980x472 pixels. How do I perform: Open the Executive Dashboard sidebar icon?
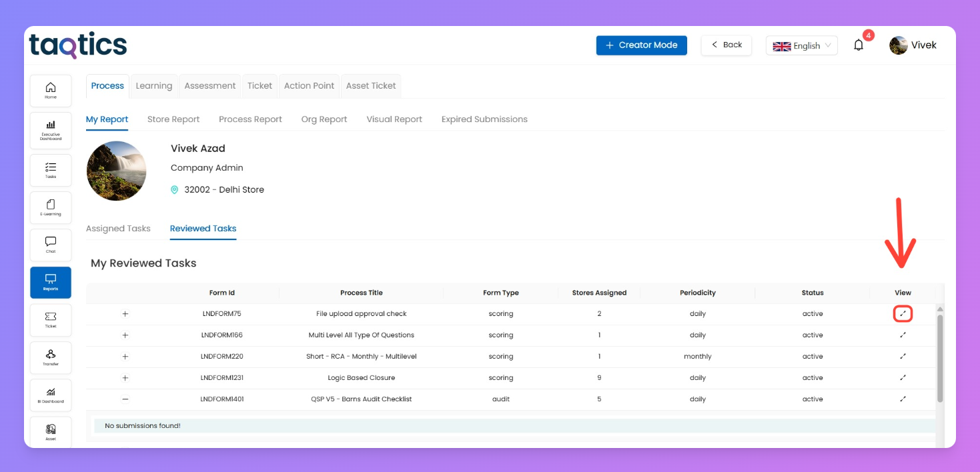[x=51, y=128]
